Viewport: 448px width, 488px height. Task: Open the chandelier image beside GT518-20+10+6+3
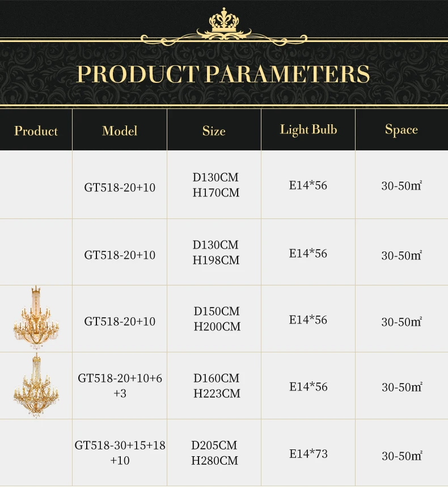tap(36, 386)
